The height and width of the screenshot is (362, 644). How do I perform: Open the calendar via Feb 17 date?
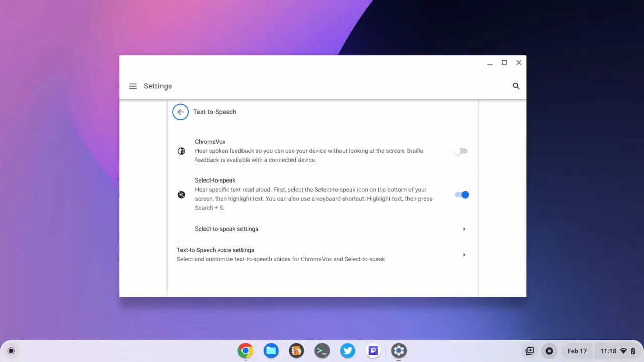(577, 351)
